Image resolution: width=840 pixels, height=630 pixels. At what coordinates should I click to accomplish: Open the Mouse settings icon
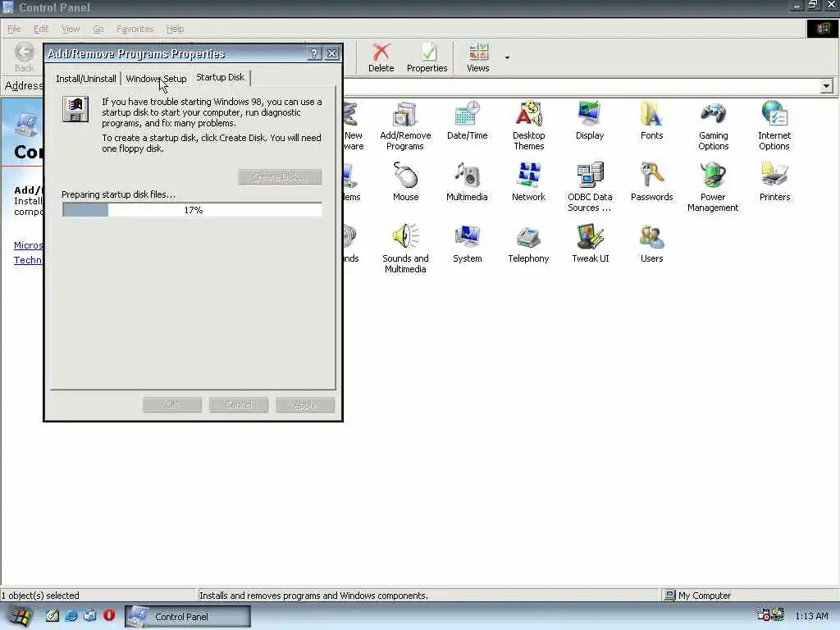[x=405, y=182]
